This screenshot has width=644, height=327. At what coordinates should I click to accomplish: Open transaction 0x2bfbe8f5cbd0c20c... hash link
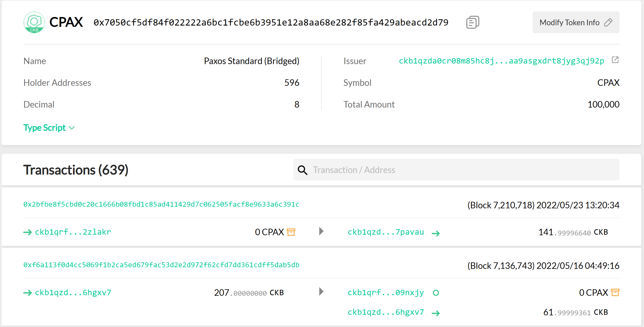161,204
